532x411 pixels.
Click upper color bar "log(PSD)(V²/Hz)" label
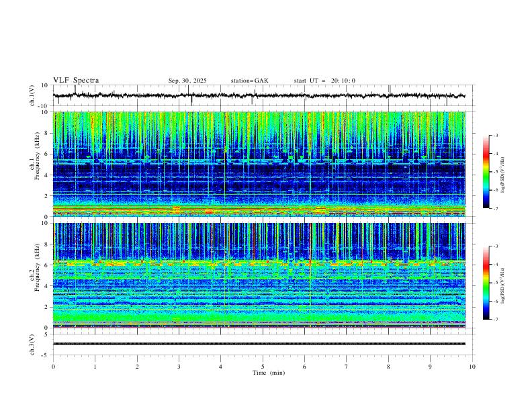[502, 175]
